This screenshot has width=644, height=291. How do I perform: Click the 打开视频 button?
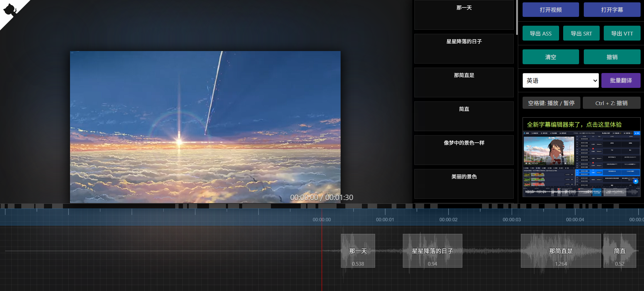pos(551,10)
